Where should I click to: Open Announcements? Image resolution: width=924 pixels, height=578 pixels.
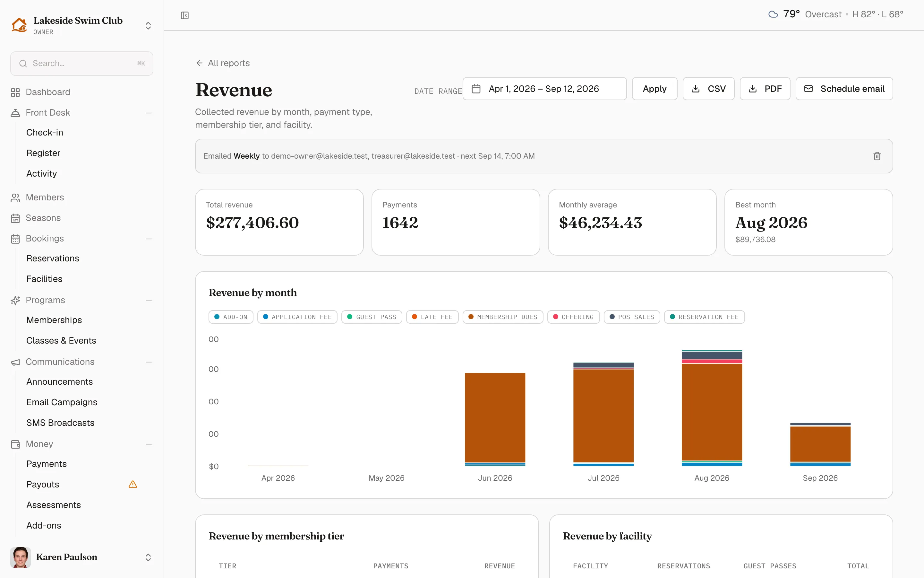pyautogui.click(x=60, y=381)
